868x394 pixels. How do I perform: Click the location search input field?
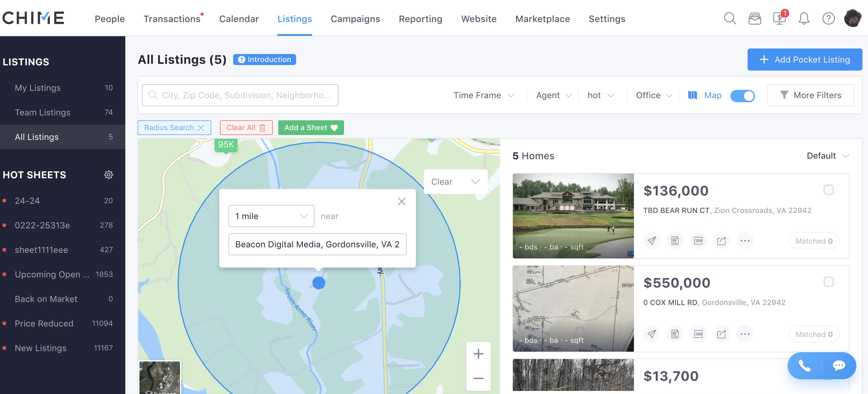click(x=240, y=95)
